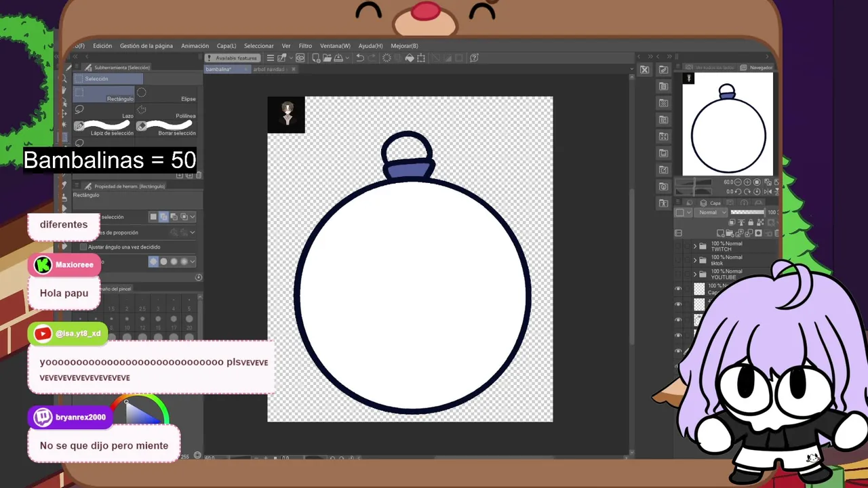Delete sub tool with the trash icon
The image size is (868, 488).
click(199, 175)
